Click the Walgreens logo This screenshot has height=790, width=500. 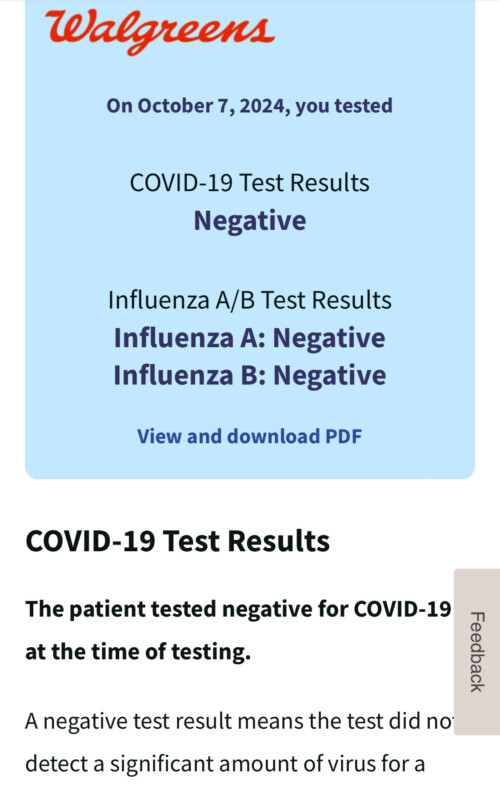coord(160,31)
